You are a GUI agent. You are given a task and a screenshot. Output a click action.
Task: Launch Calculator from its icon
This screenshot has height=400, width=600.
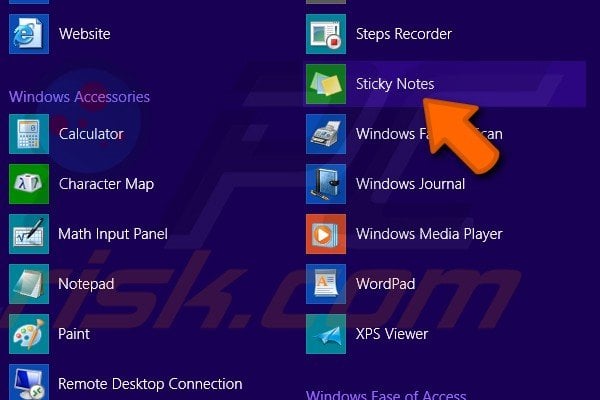coord(29,134)
